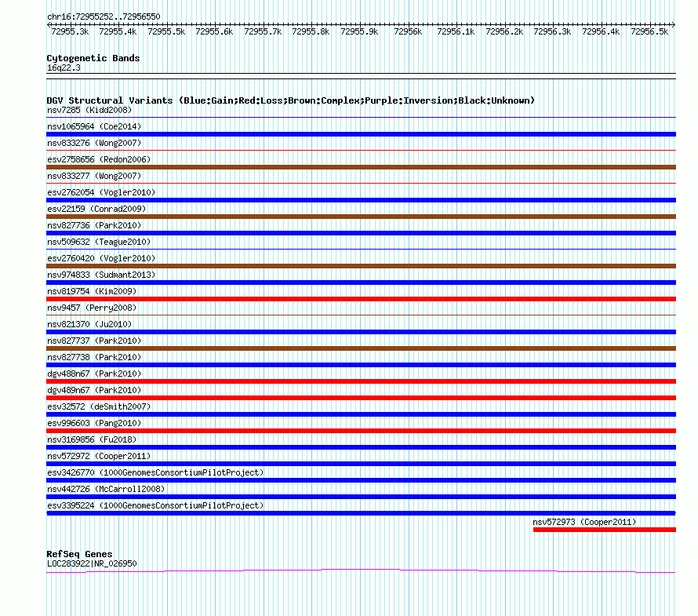Click the esv2762054 (Vogler2010) label

(x=101, y=192)
